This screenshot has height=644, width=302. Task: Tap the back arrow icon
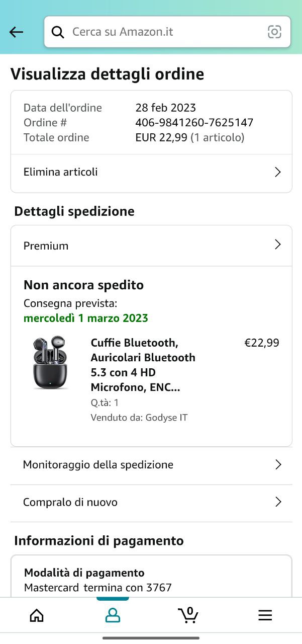(16, 32)
